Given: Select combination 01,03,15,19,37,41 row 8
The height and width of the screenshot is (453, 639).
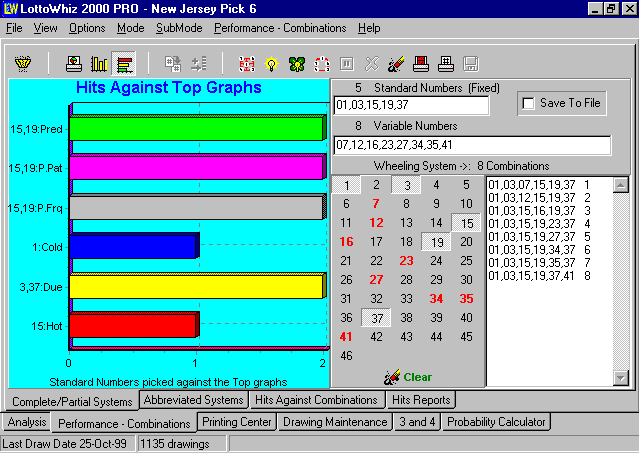Looking at the screenshot, I should 539,276.
